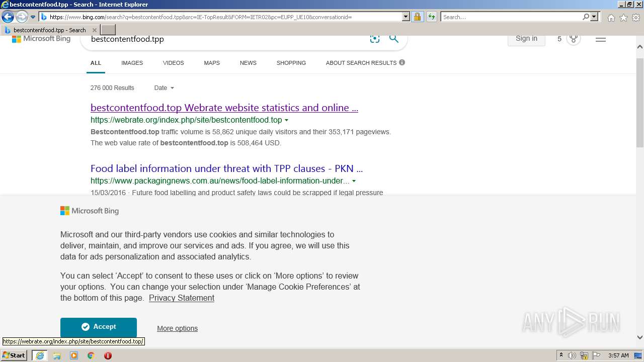The width and height of the screenshot is (644, 362).
Task: Switch to the SHOPPING tab
Action: (x=291, y=63)
